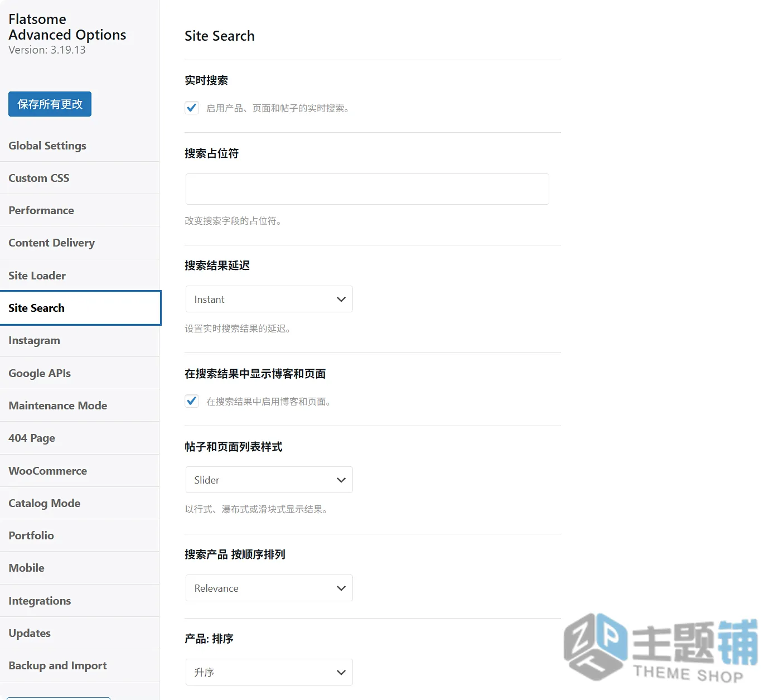The image size is (774, 700).
Task: Open the Instant search delay dropdown
Action: click(x=269, y=299)
